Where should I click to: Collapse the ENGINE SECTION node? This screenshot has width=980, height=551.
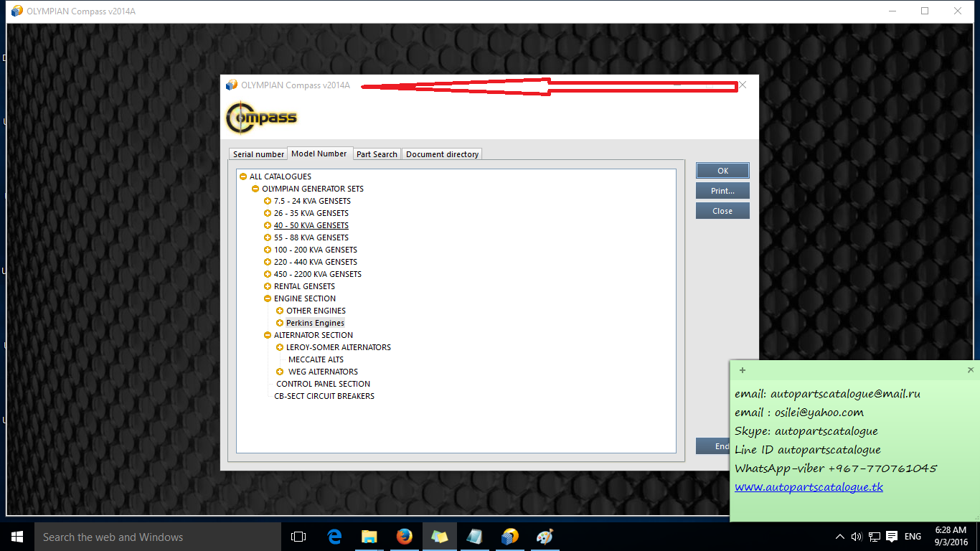268,298
